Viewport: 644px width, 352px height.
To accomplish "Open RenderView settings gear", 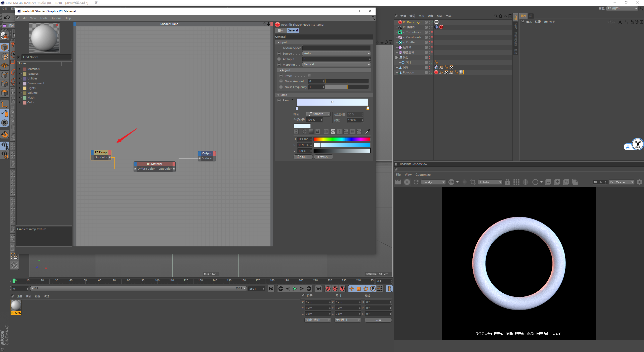I will [639, 182].
